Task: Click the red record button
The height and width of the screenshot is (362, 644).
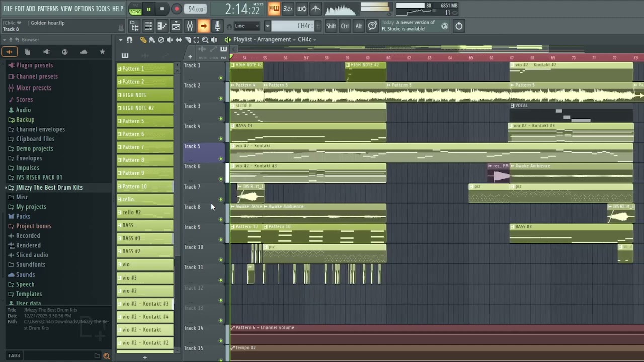Action: tap(177, 9)
